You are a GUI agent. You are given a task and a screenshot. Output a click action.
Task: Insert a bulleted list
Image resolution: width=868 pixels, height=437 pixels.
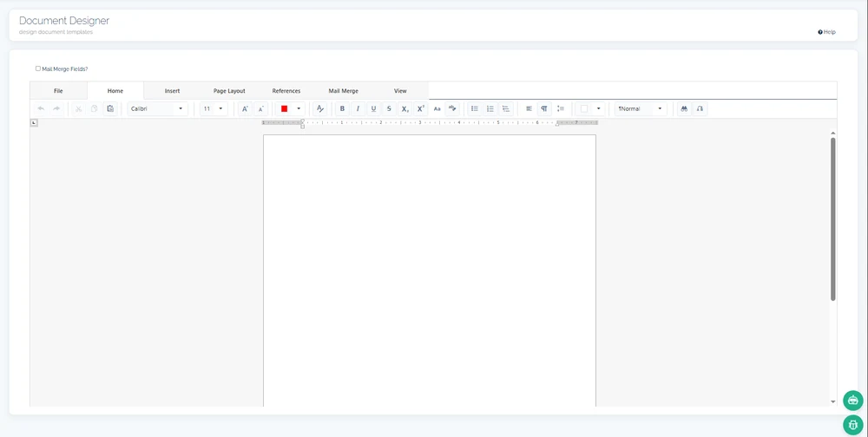(475, 109)
